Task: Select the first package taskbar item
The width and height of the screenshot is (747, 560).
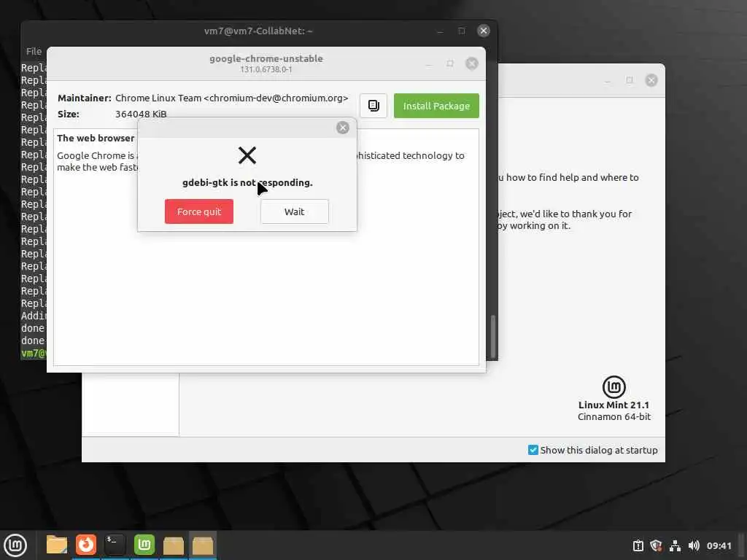Action: pos(174,545)
